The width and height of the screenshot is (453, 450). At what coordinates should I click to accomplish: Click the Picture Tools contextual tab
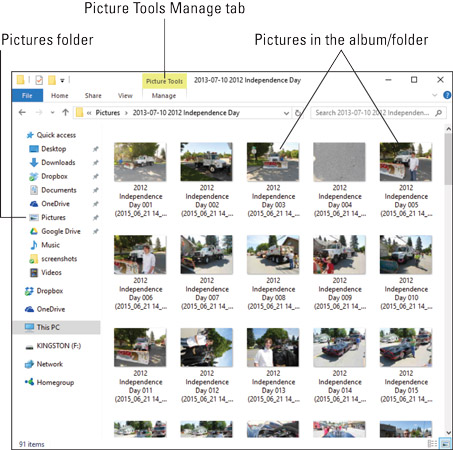164,81
